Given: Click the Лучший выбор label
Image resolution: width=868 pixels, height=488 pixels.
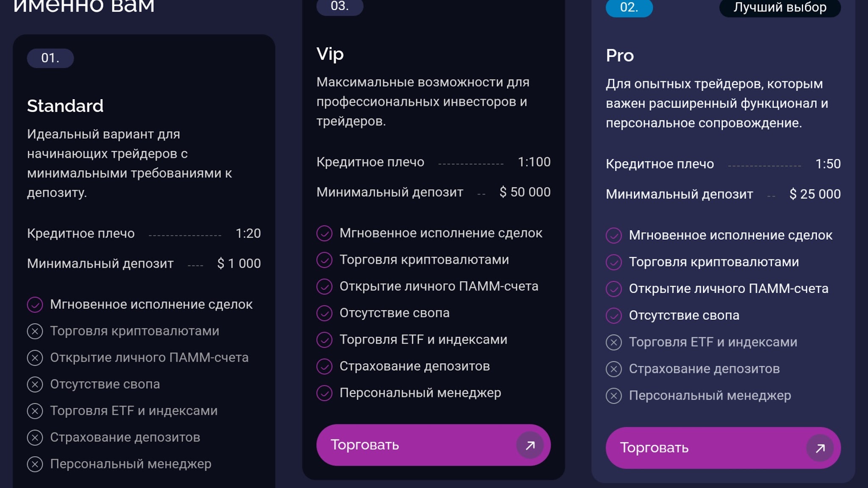Looking at the screenshot, I should click(780, 7).
